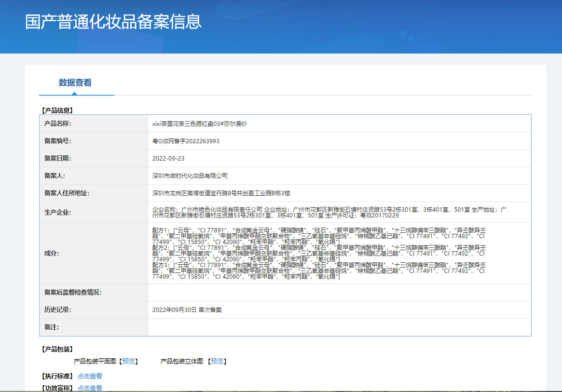This screenshot has width=562, height=392.
Task: Click the filer name 深圳市微时代化妆品有限公司
Action: pyautogui.click(x=190, y=176)
